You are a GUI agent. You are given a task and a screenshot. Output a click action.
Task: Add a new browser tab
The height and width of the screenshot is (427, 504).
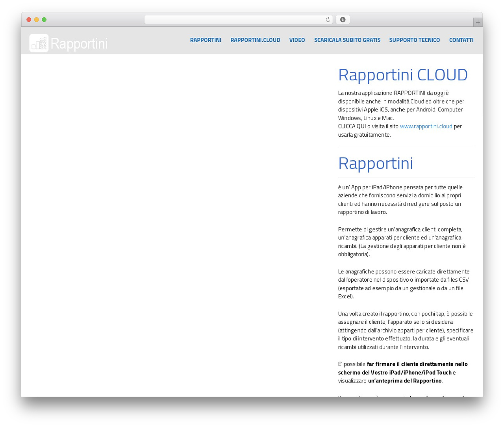pyautogui.click(x=478, y=22)
